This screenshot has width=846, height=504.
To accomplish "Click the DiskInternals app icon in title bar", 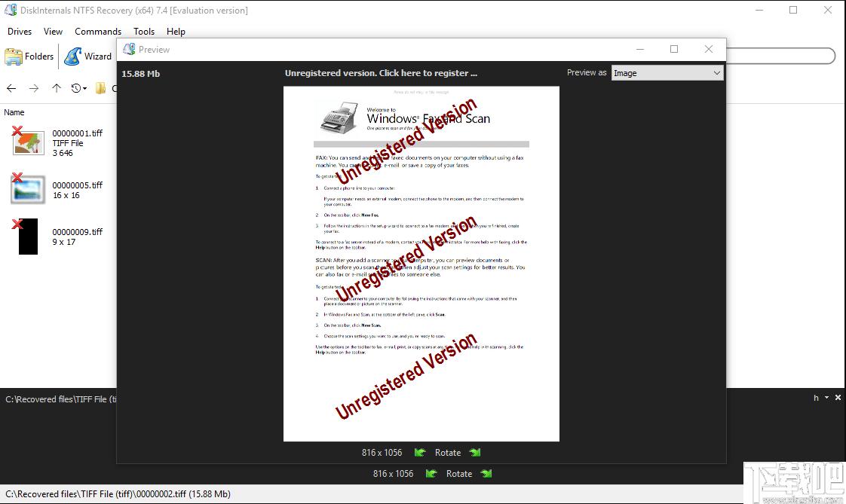I will coord(11,11).
